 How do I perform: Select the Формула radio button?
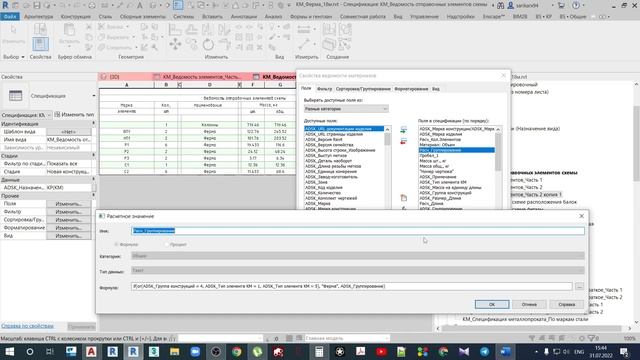[x=116, y=244]
